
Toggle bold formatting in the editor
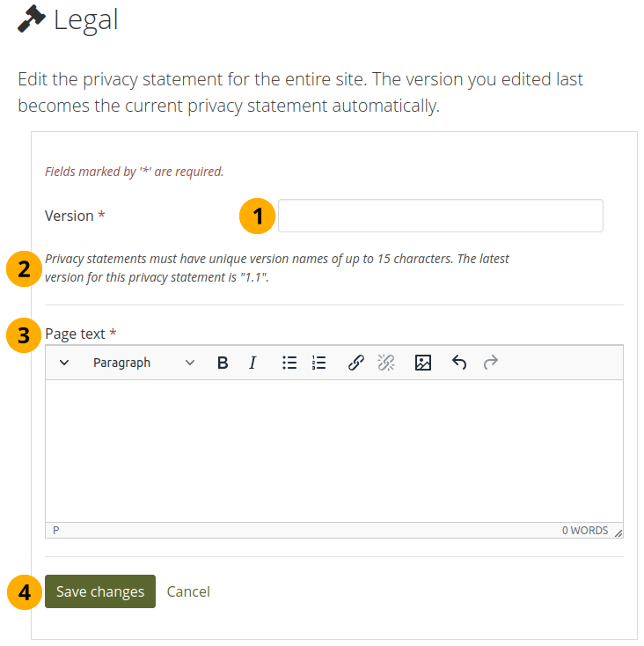click(223, 363)
